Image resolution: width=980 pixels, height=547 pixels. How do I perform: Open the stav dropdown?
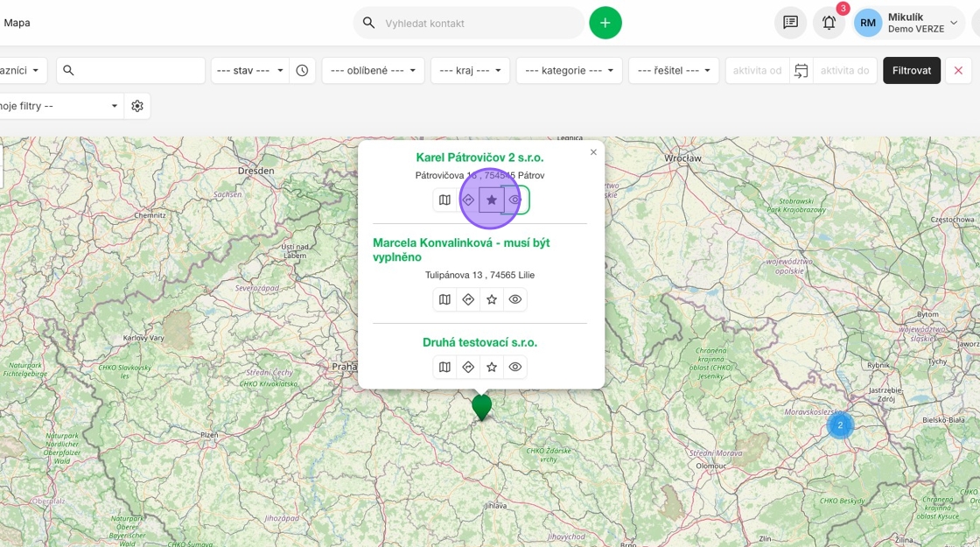click(250, 71)
